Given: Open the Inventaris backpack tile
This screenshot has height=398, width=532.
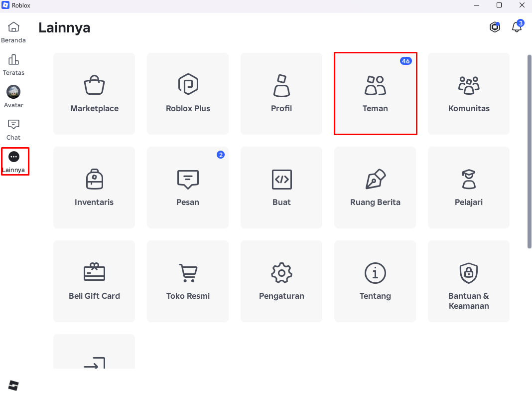Looking at the screenshot, I should 94,188.
